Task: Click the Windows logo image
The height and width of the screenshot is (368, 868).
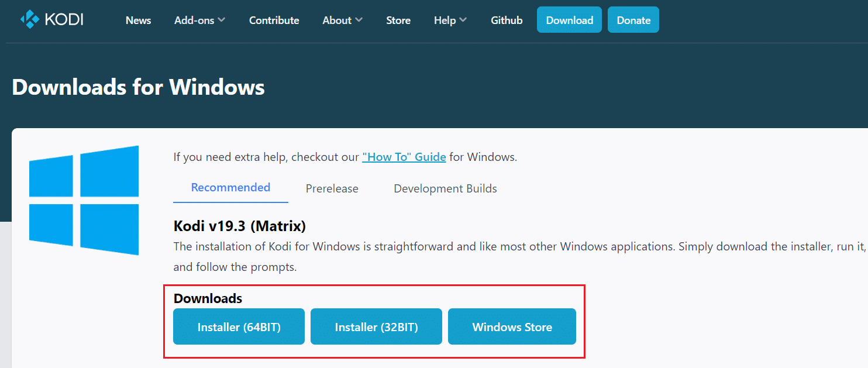Action: tap(84, 199)
